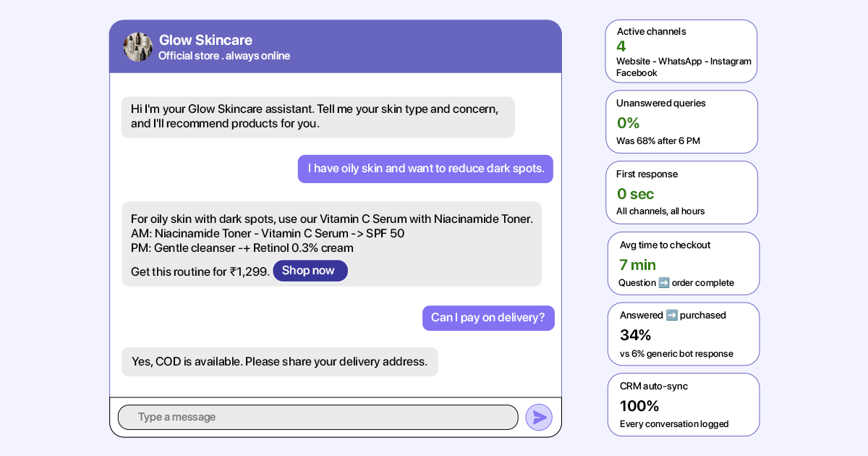Click the send message arrow icon
Viewport: 868px width, 456px height.
click(x=539, y=418)
